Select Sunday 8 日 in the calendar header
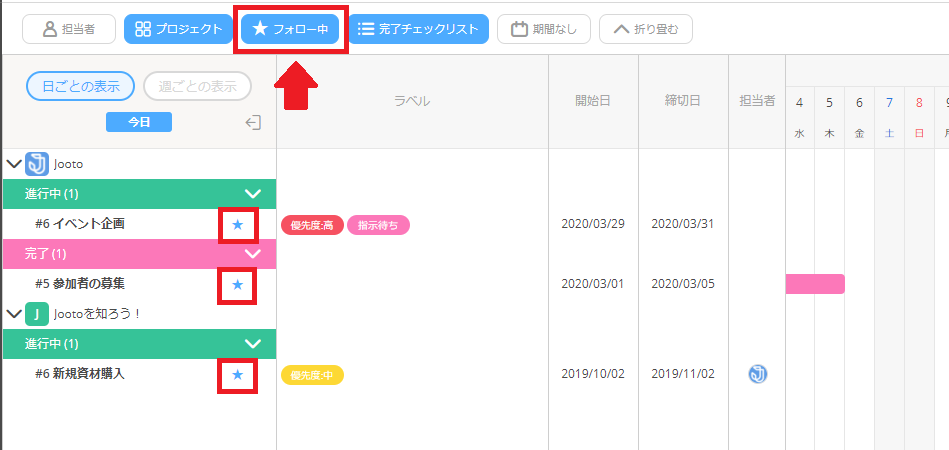 (919, 117)
